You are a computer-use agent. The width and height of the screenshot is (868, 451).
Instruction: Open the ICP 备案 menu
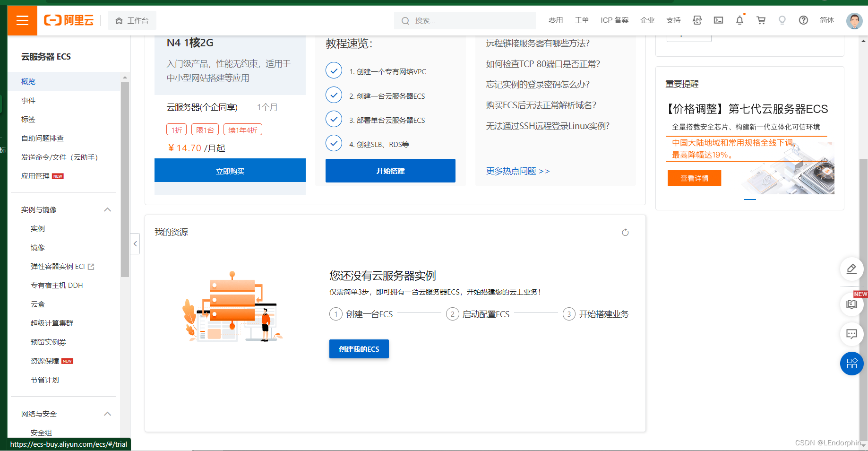point(615,20)
